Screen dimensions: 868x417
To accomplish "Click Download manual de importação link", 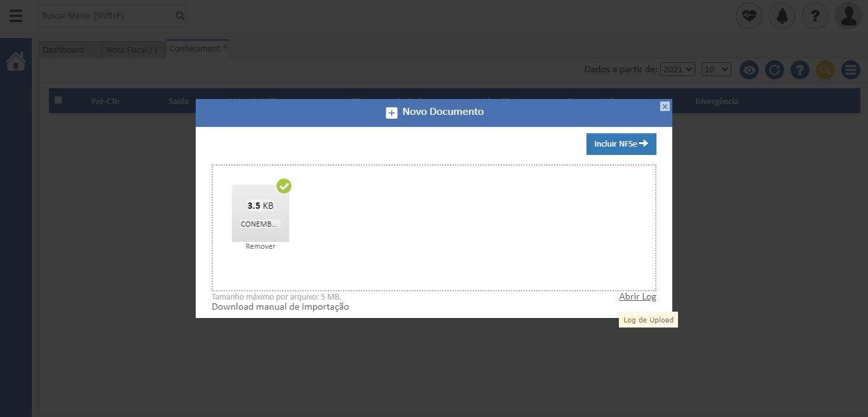I will coord(280,307).
